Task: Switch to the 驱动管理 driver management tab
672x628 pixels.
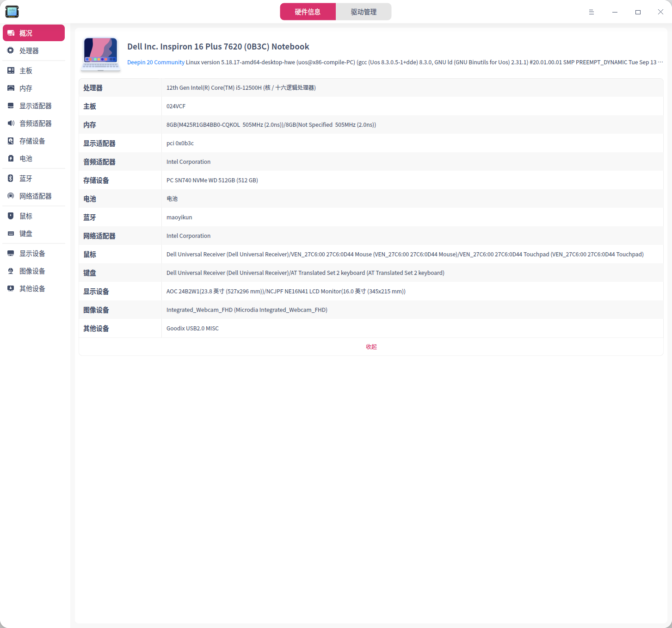Action: click(x=364, y=12)
